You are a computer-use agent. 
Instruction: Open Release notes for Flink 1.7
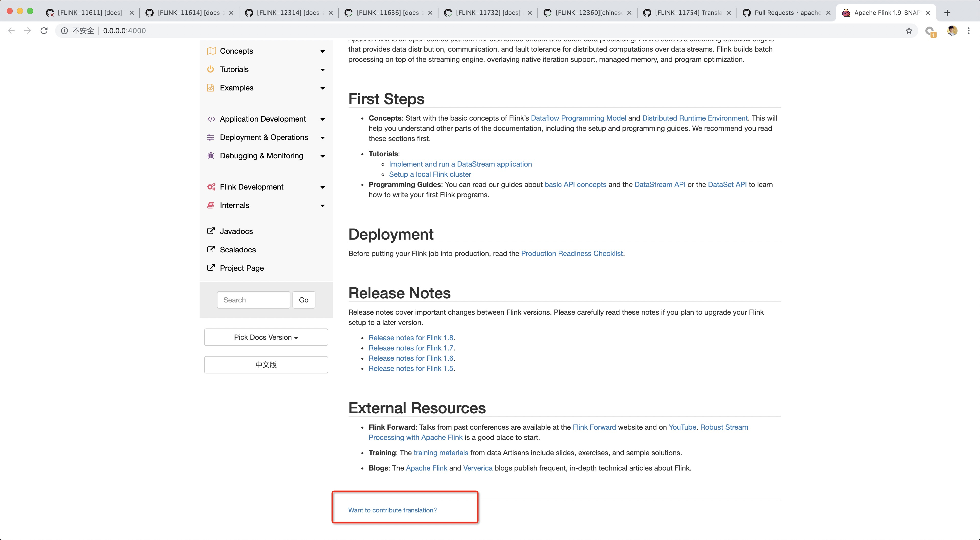coord(411,348)
